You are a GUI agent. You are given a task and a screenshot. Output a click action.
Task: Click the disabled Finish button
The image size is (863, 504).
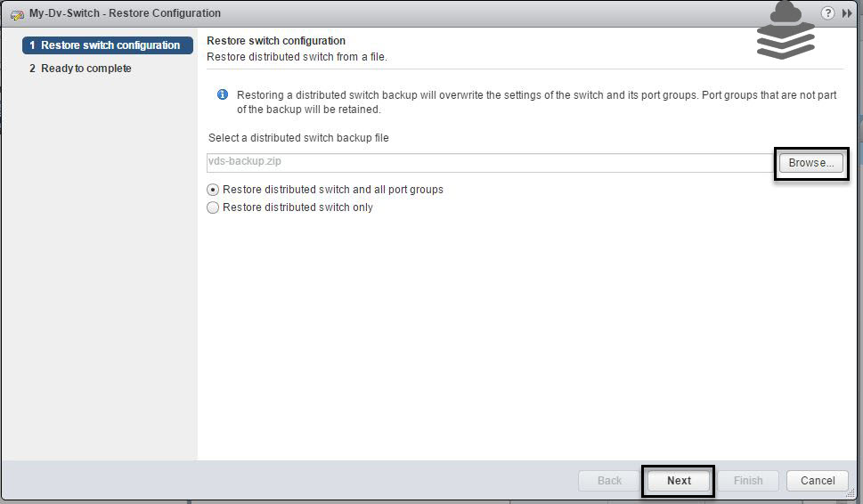pos(748,480)
